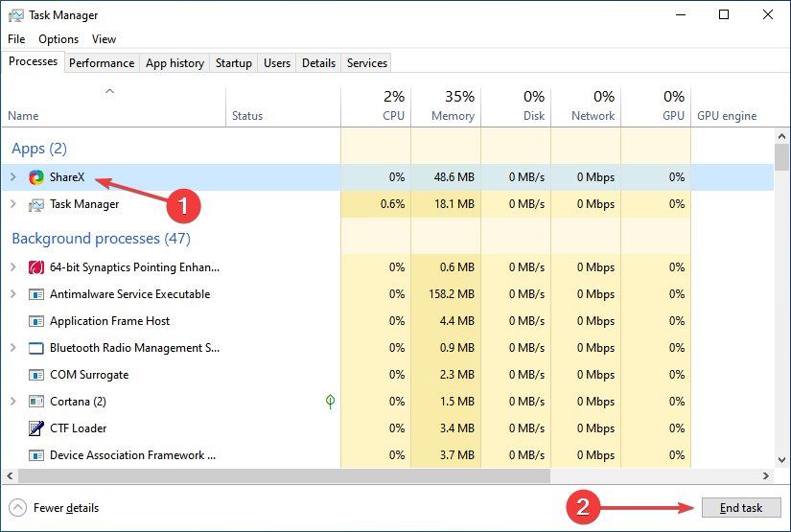
Task: Click the Device Association Framework icon
Action: [x=36, y=455]
